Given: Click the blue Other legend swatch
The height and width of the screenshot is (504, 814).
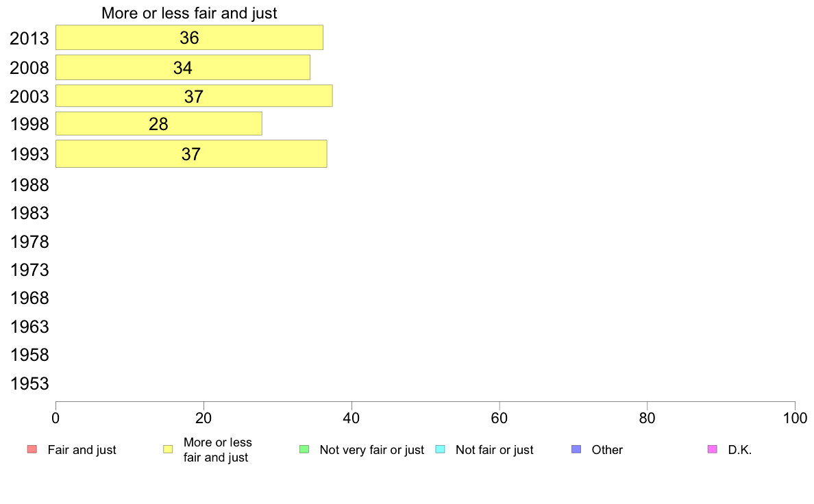Looking at the screenshot, I should coord(576,449).
